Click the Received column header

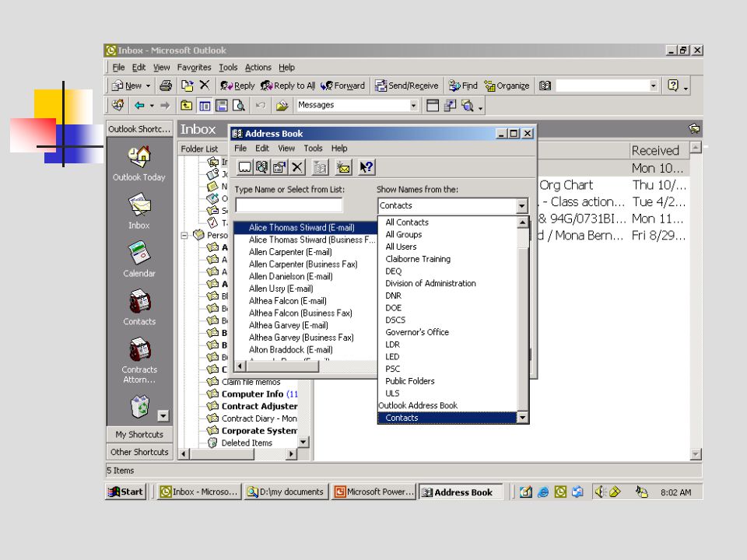pyautogui.click(x=659, y=150)
